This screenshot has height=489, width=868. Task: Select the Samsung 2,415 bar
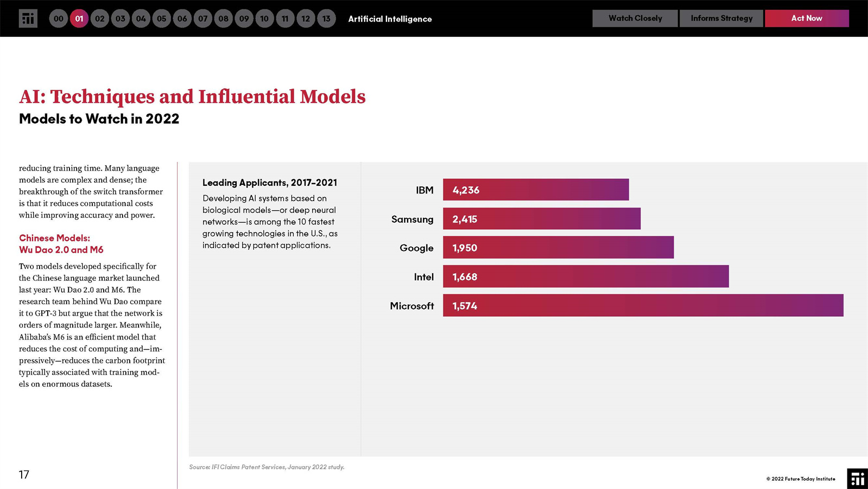[x=541, y=219]
